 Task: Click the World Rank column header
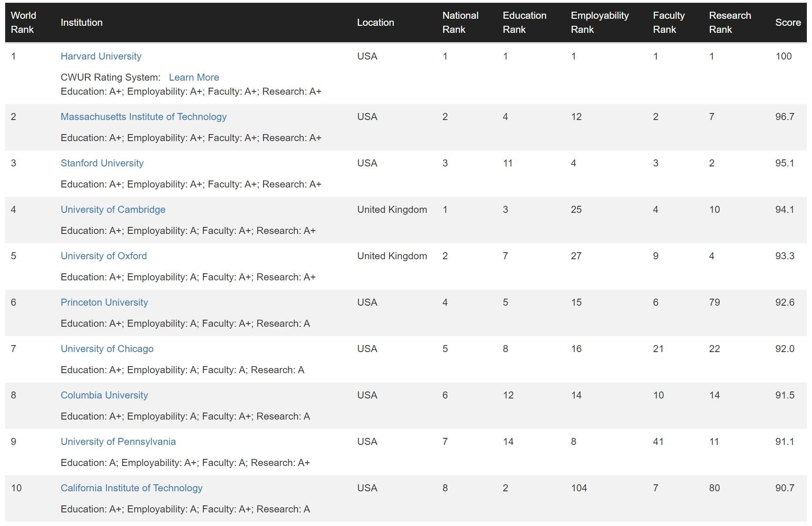pos(23,23)
